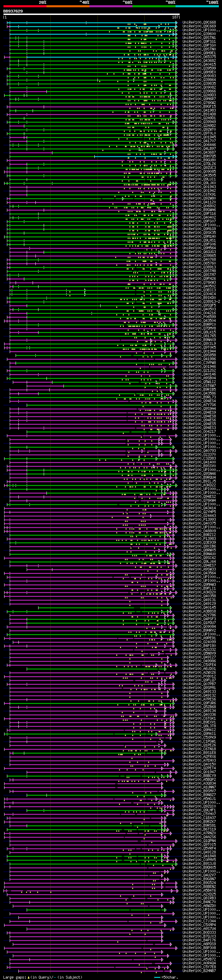Click hit name UniRef100_O23370
The image size is (222, 980).
coord(199,455)
